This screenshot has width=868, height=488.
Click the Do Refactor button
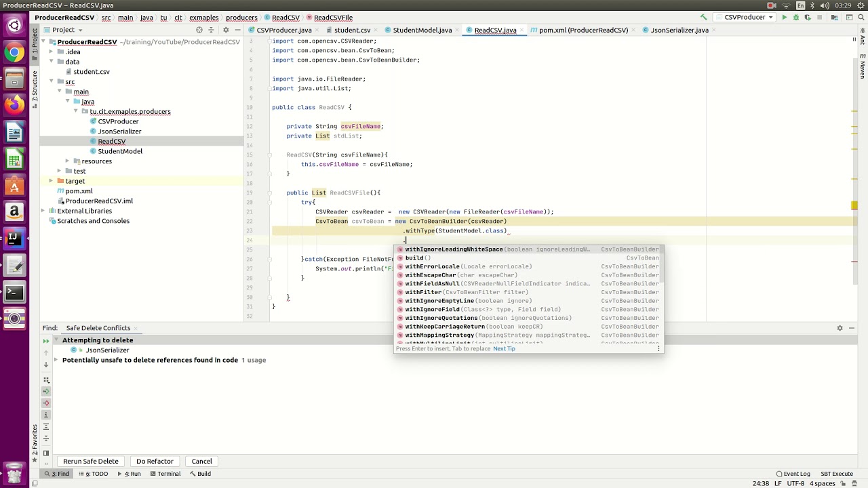(x=155, y=461)
